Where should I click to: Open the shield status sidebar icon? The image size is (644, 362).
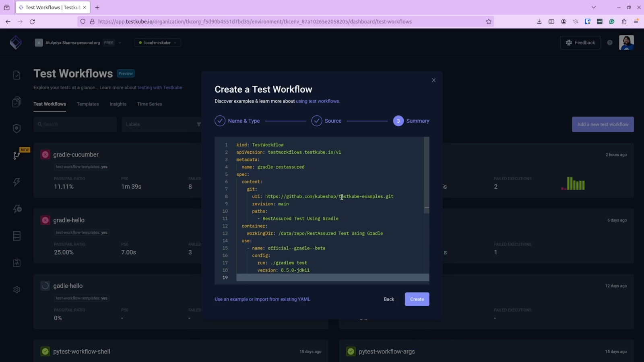(17, 129)
